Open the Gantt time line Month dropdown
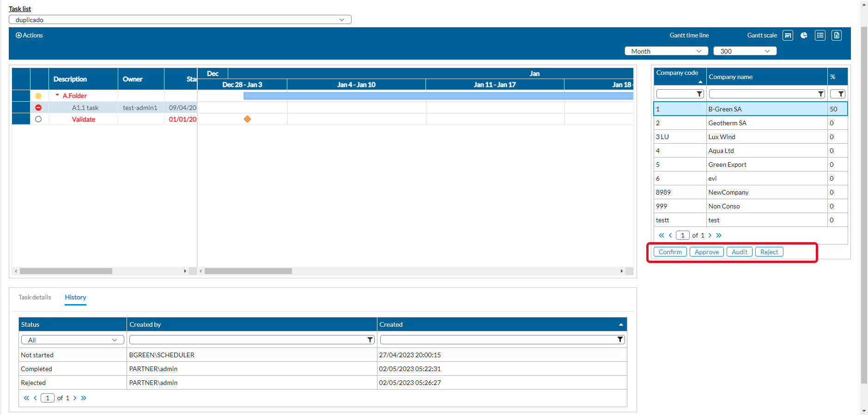 coord(666,51)
